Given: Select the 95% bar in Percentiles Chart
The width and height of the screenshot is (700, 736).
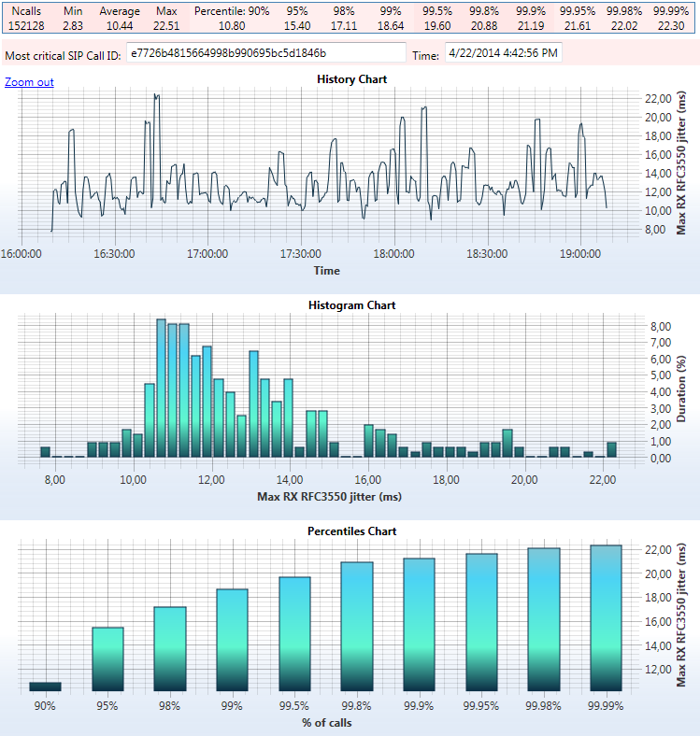Looking at the screenshot, I should [x=107, y=658].
